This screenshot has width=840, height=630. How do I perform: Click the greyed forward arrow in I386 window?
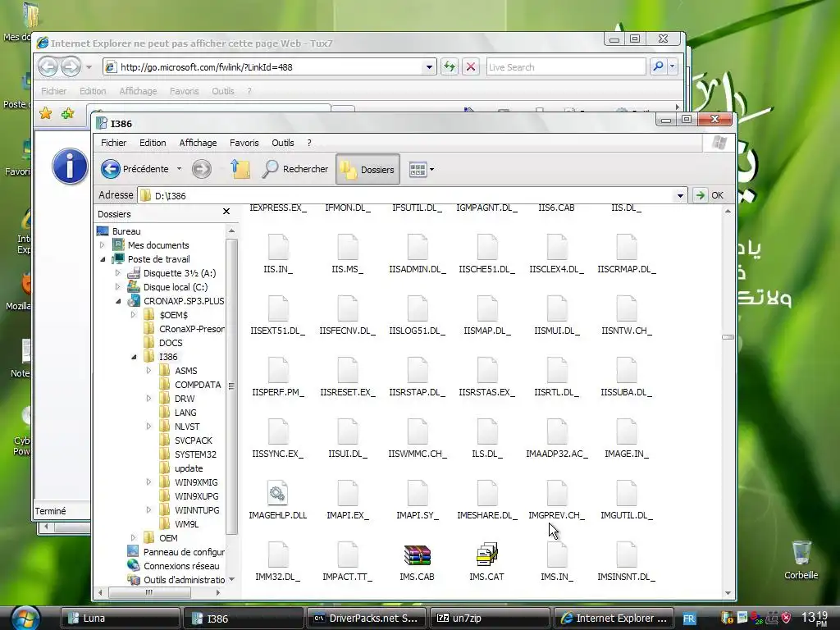coord(202,169)
